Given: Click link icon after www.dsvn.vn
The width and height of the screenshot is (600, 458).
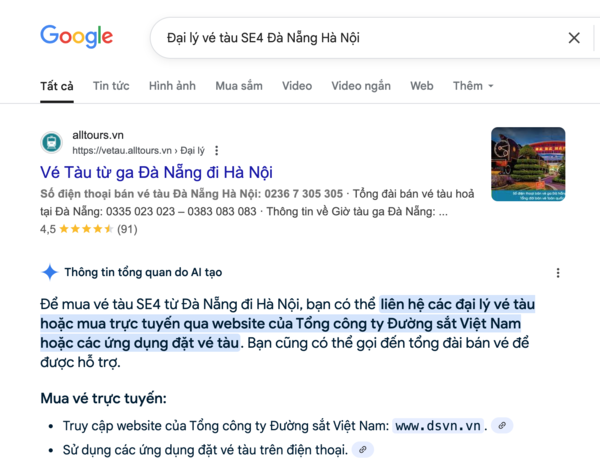Looking at the screenshot, I should [x=502, y=425].
